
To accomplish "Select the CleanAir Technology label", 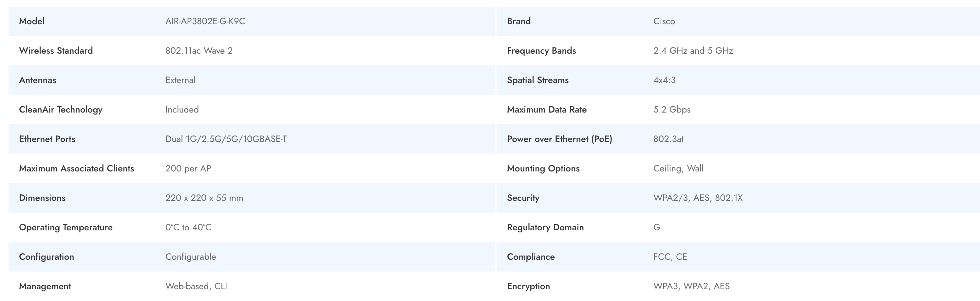I will point(61,110).
